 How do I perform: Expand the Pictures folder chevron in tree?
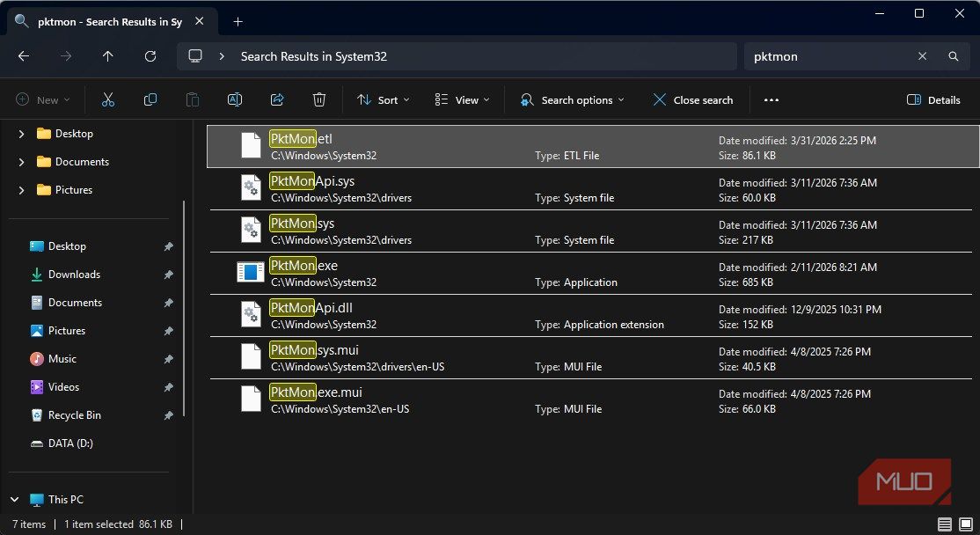coord(21,190)
